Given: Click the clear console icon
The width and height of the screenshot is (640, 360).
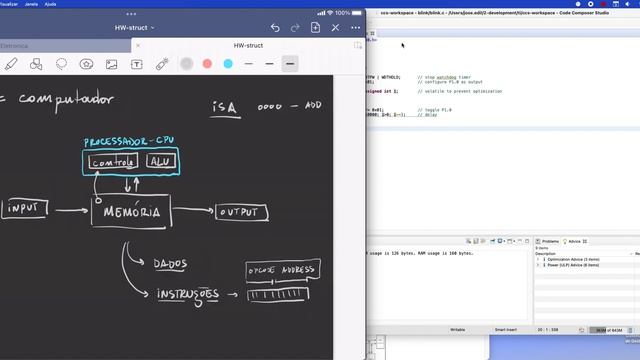Looking at the screenshot, I should click(469, 241).
